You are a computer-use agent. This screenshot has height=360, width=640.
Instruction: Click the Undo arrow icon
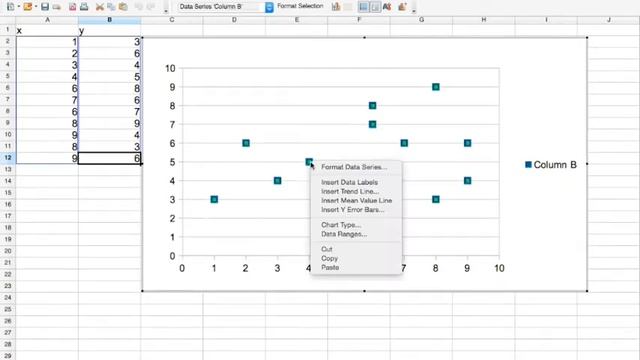138,7
